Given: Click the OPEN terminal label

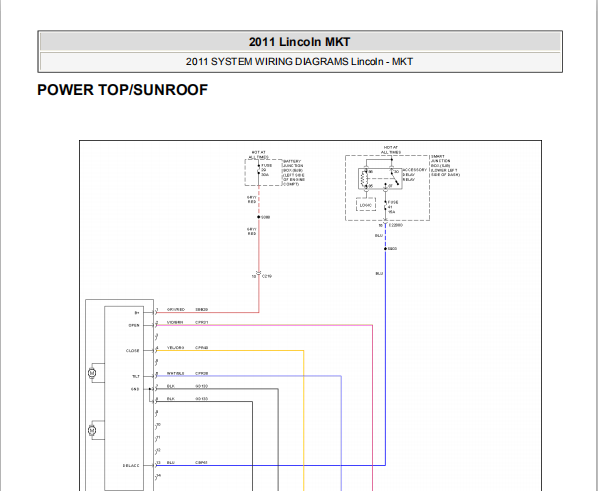Looking at the screenshot, I should click(134, 325).
